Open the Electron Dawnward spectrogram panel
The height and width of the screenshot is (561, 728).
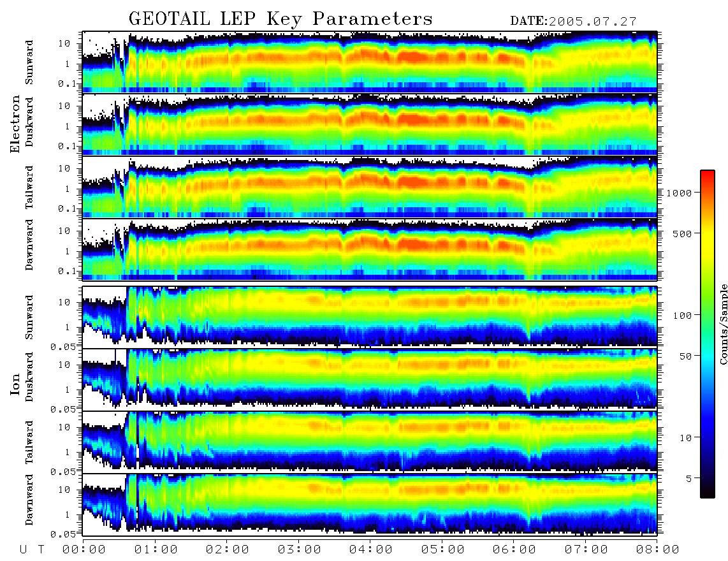pos(370,249)
